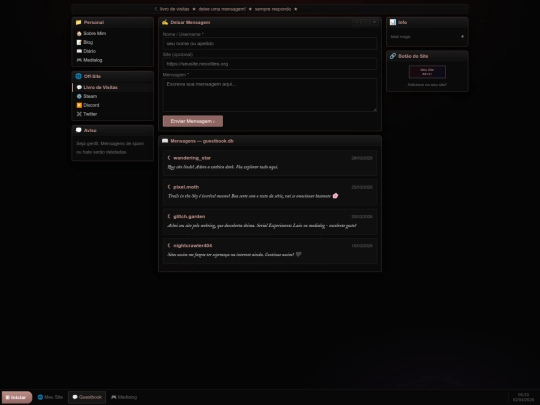The height and width of the screenshot is (405, 540).
Task: Click the moon icon beside nightcrawler404
Action: click(169, 246)
